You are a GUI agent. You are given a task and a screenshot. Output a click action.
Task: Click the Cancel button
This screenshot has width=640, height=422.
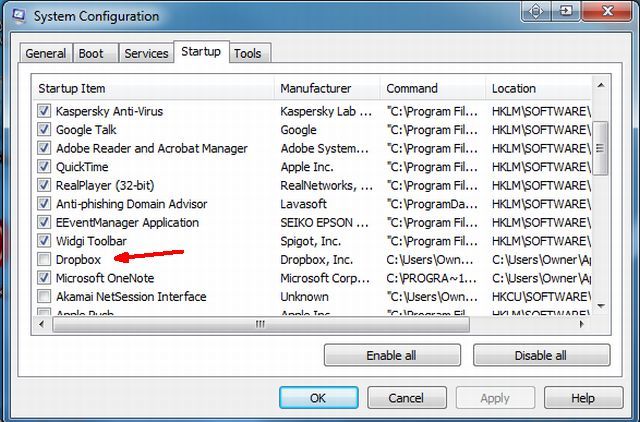tap(407, 398)
